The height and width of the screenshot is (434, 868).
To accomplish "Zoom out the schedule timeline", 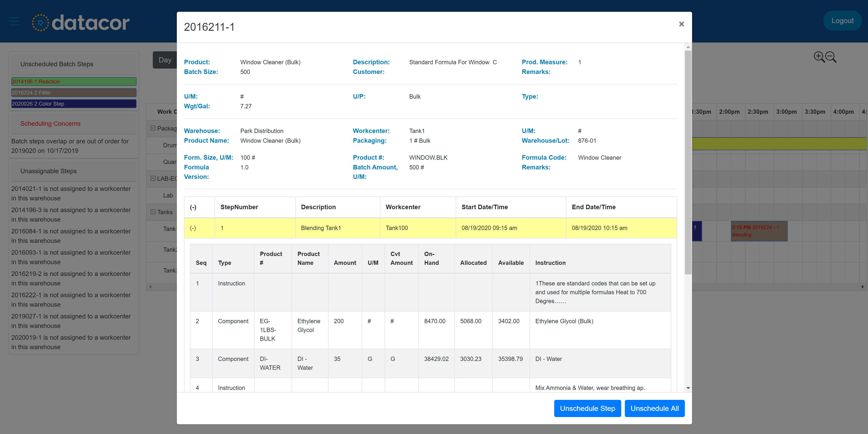I will coord(831,57).
